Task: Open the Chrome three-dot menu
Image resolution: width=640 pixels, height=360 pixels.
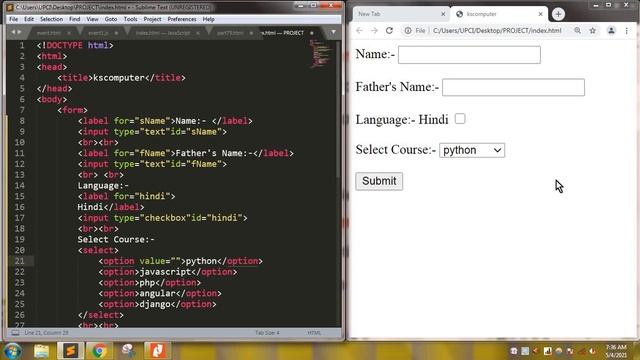Action: pos(627,31)
